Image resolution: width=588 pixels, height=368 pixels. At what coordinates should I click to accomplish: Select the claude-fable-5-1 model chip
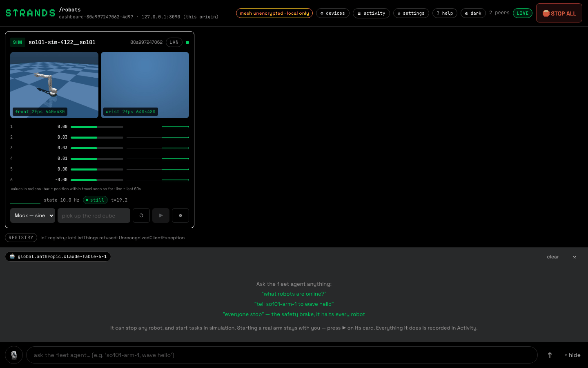click(x=58, y=256)
